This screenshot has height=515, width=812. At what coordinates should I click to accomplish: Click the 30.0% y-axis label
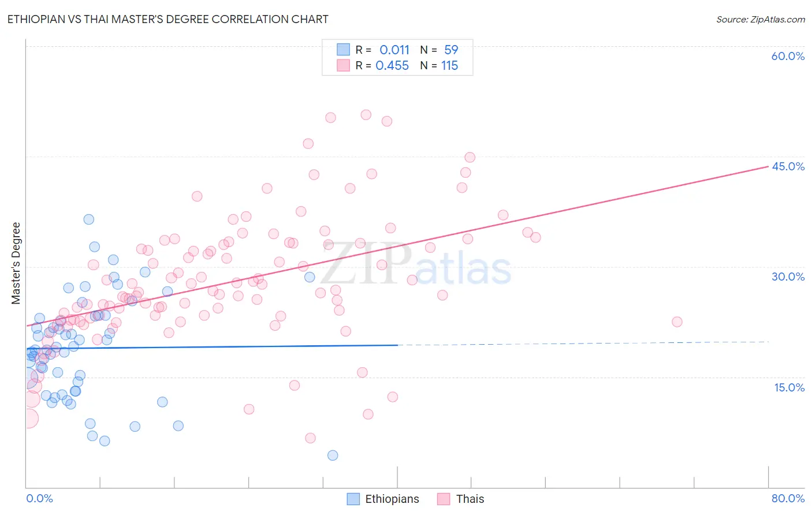pyautogui.click(x=788, y=277)
